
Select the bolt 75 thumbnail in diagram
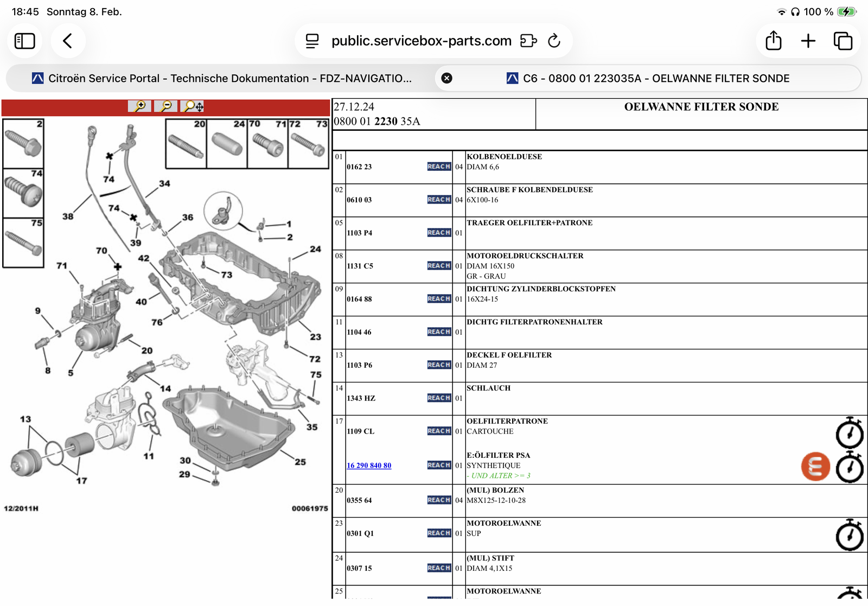pyautogui.click(x=23, y=243)
